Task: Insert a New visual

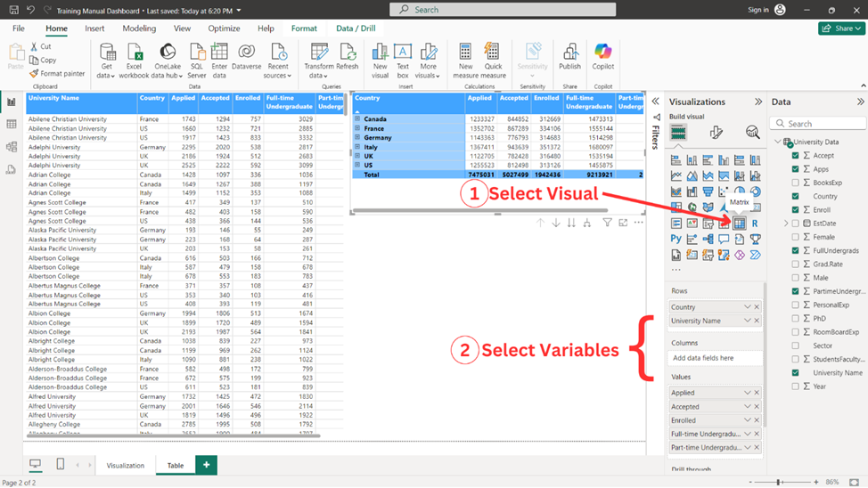Action: 380,61
